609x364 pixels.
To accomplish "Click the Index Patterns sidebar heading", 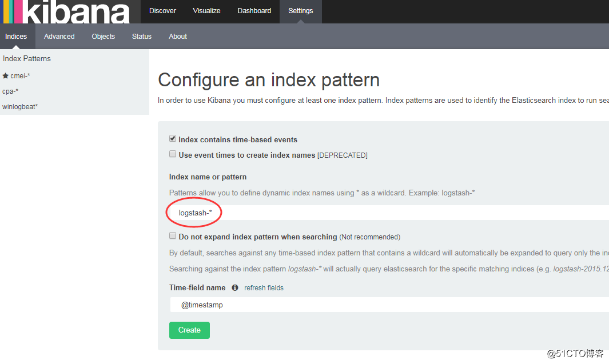I will [27, 59].
